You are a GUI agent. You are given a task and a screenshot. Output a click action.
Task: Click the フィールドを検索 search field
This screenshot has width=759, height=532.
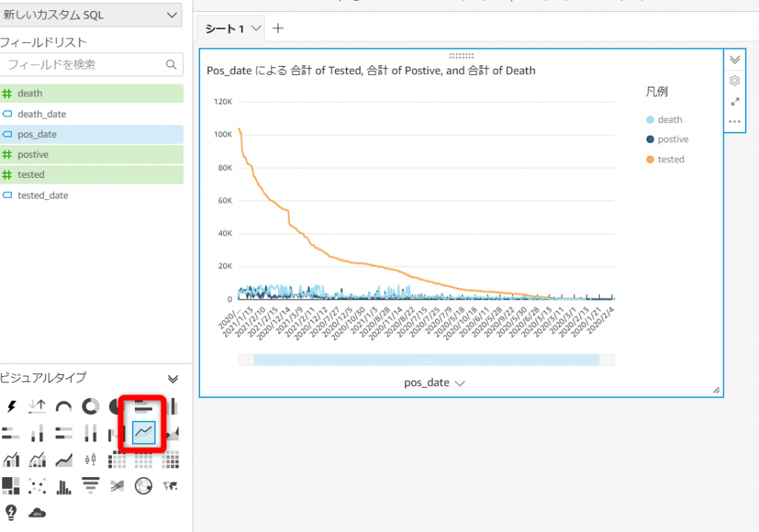coord(85,64)
